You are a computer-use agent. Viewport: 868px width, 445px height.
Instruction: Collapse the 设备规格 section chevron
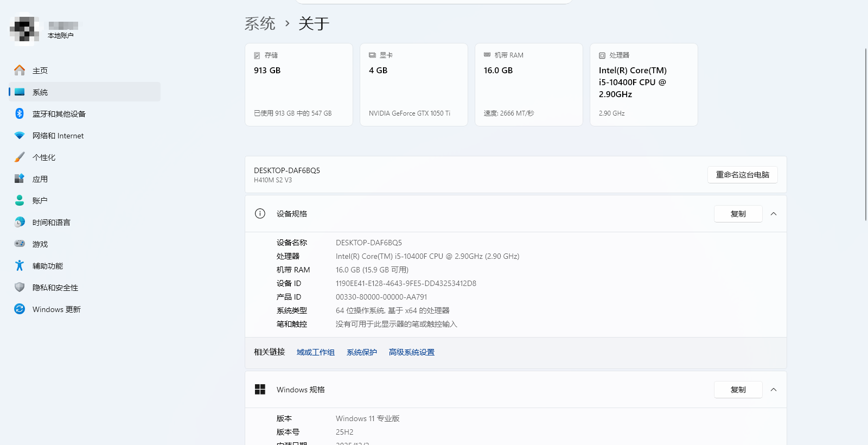(x=774, y=214)
